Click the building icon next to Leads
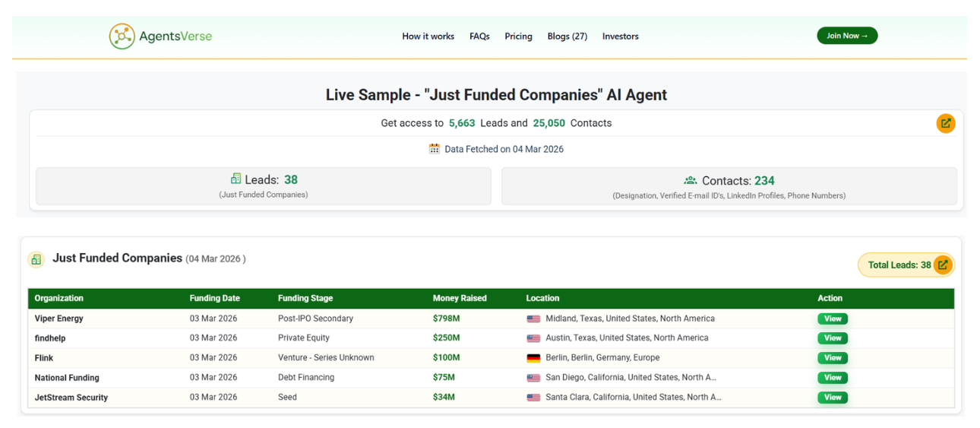 tap(236, 179)
